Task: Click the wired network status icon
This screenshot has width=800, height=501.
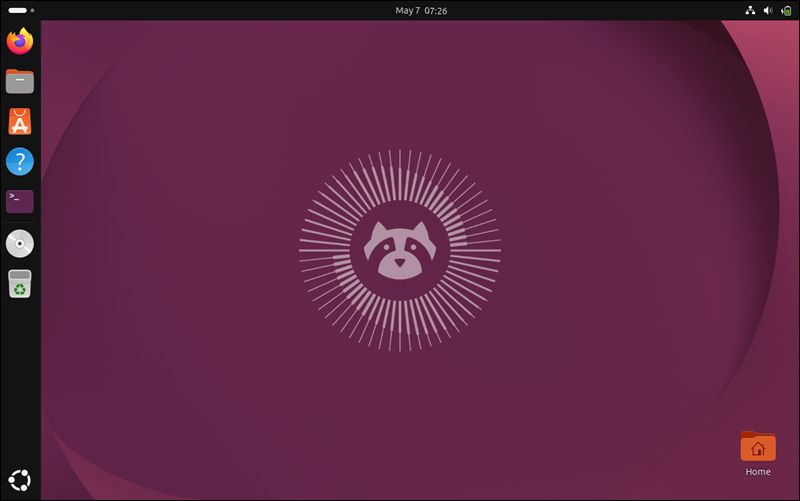Action: [x=750, y=10]
